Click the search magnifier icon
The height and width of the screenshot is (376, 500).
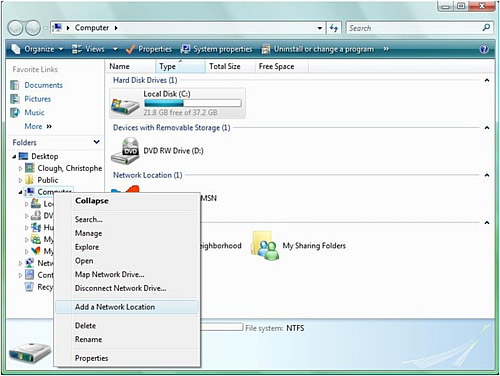(x=486, y=28)
